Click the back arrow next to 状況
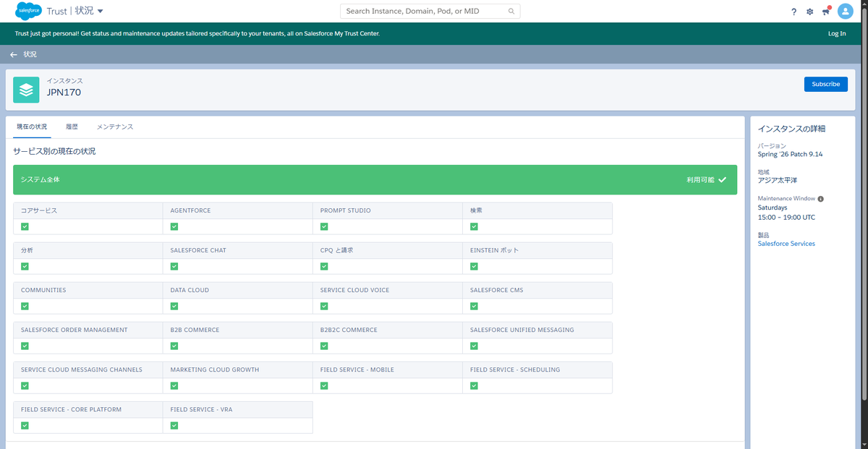This screenshot has height=449, width=868. [x=14, y=54]
